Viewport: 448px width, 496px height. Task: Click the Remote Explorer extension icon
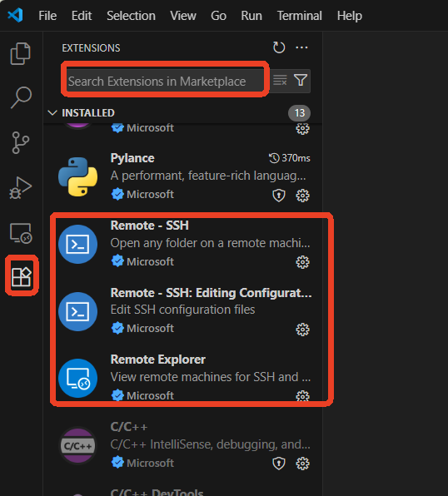(78, 379)
